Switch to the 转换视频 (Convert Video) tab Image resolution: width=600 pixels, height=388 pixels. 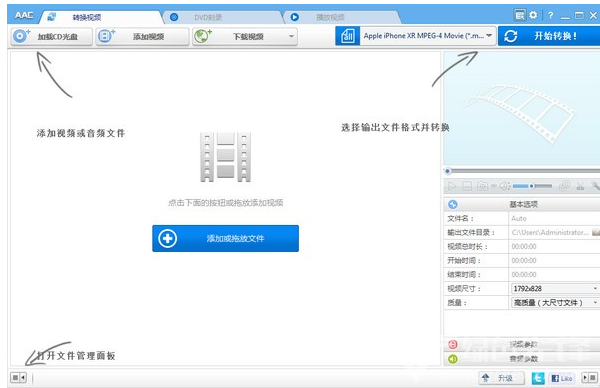coord(101,17)
